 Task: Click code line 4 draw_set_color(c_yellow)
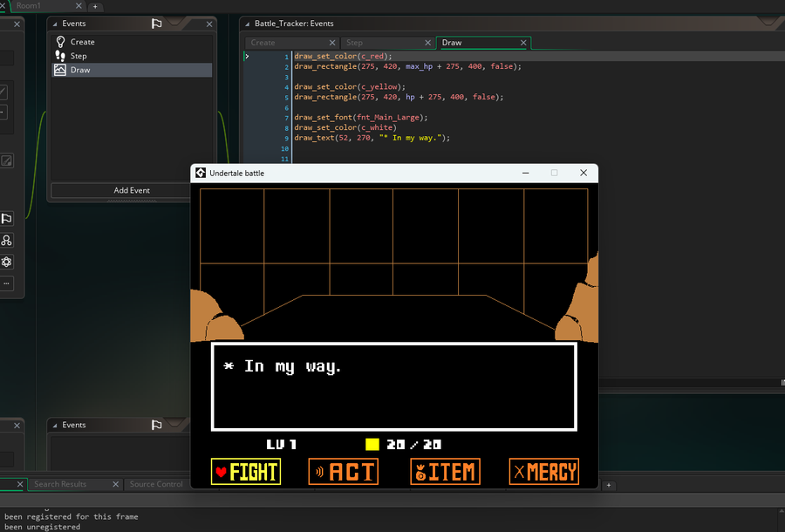pos(350,87)
